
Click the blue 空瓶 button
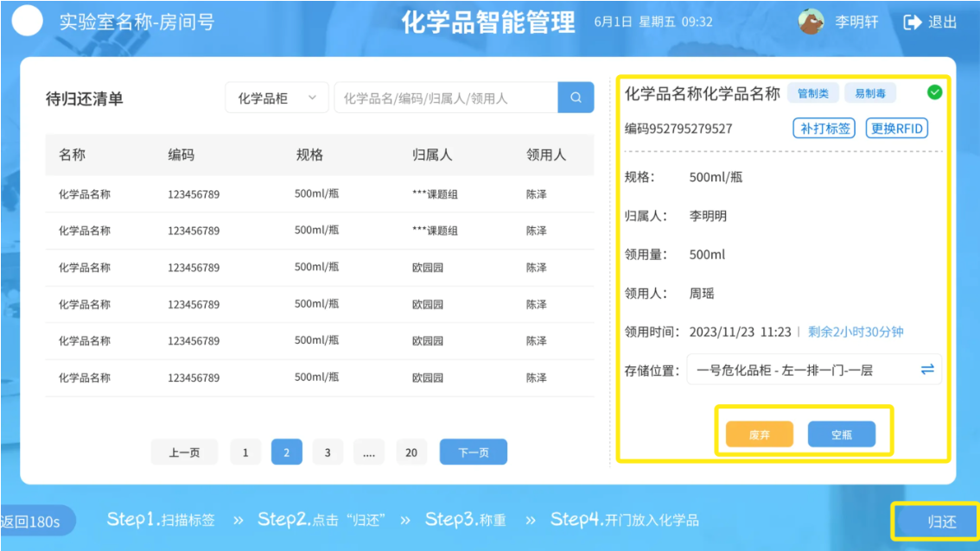(x=841, y=434)
